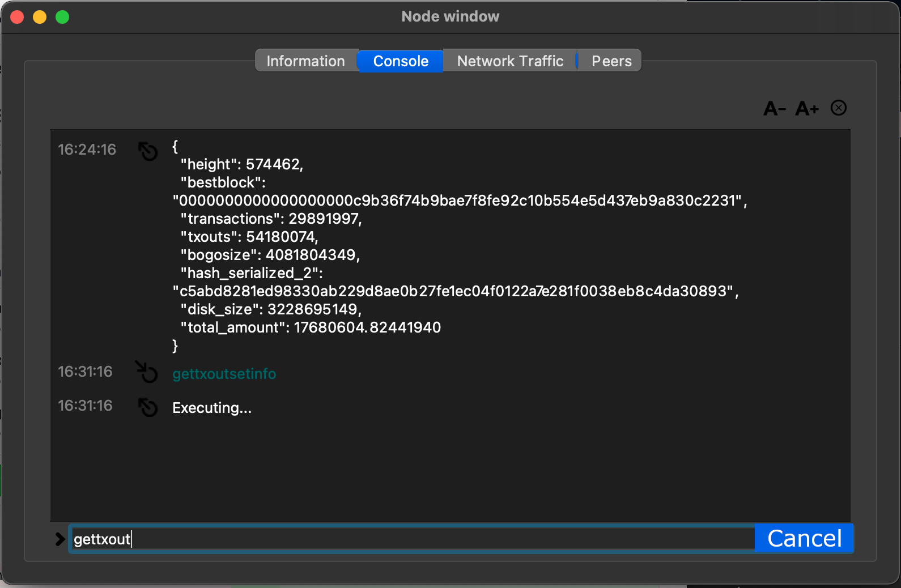Click the gettxoutsetinfo command text

tap(224, 374)
